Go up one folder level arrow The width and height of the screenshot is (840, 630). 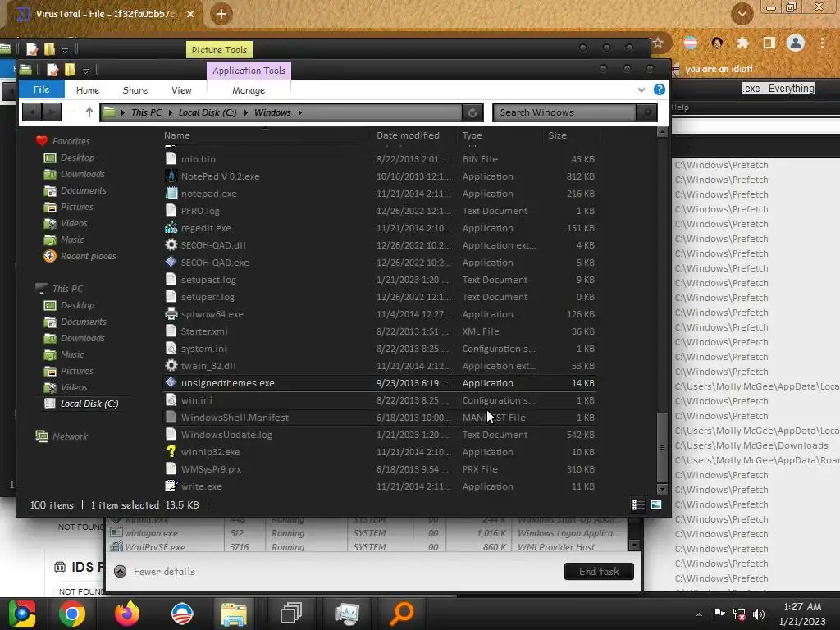tap(89, 112)
